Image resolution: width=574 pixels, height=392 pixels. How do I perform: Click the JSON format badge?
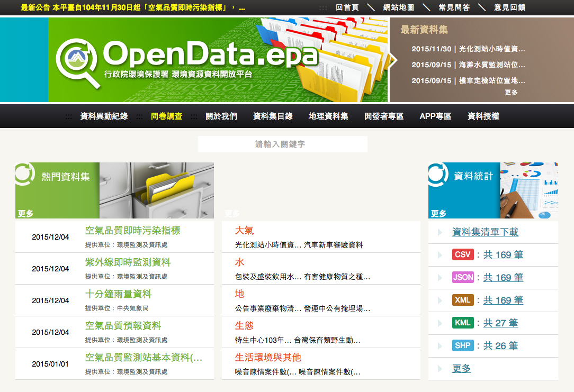(463, 277)
